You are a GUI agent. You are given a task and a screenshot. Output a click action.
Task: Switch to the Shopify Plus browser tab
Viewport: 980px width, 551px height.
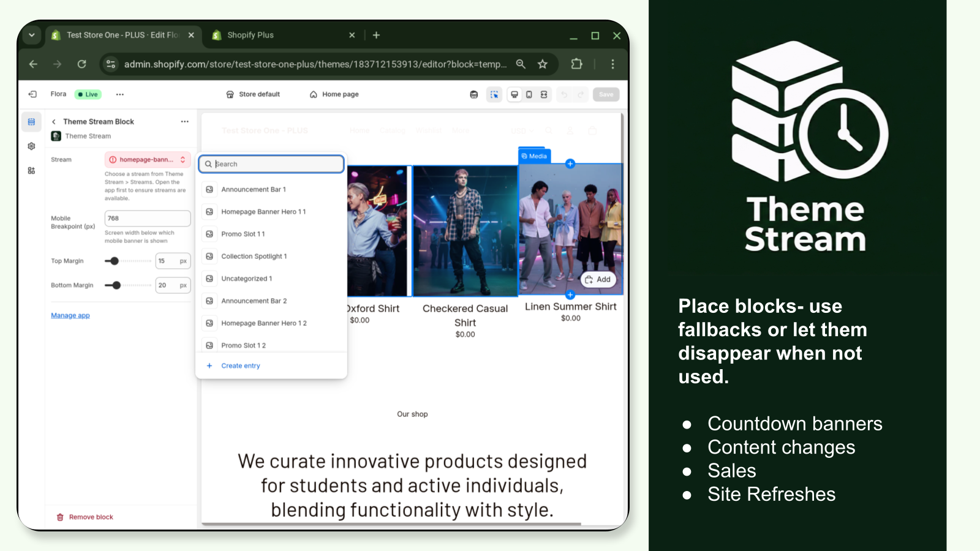click(x=251, y=35)
